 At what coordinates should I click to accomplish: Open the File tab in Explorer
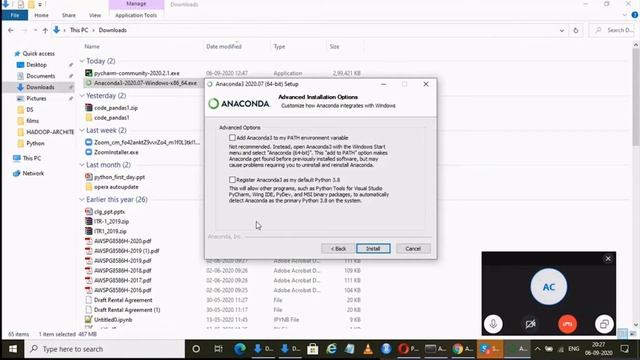tap(15, 15)
